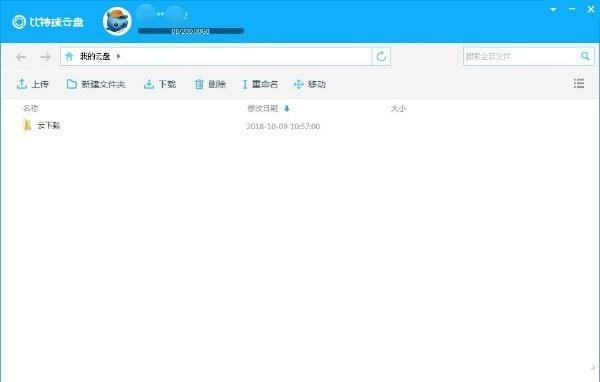Click the search magnifier icon
Image resolution: width=600 pixels, height=382 pixels.
(x=585, y=56)
